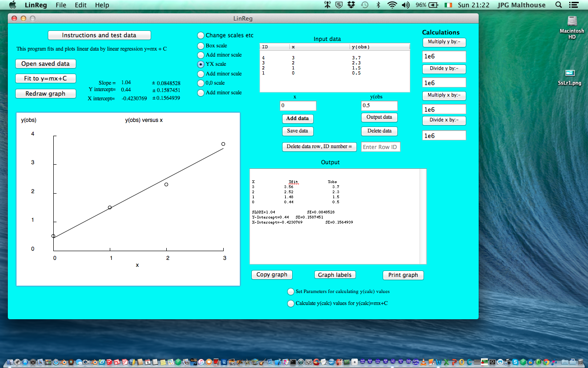Choose Calculate y(calc) values radio option
This screenshot has height=368, width=588.
291,304
